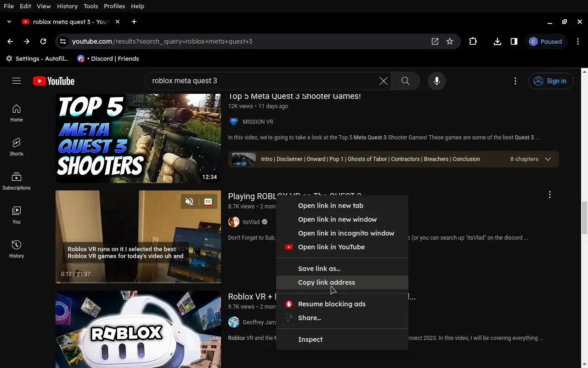Open the action menu for Playing ROBLOX VR video
The height and width of the screenshot is (368, 588).
550,195
